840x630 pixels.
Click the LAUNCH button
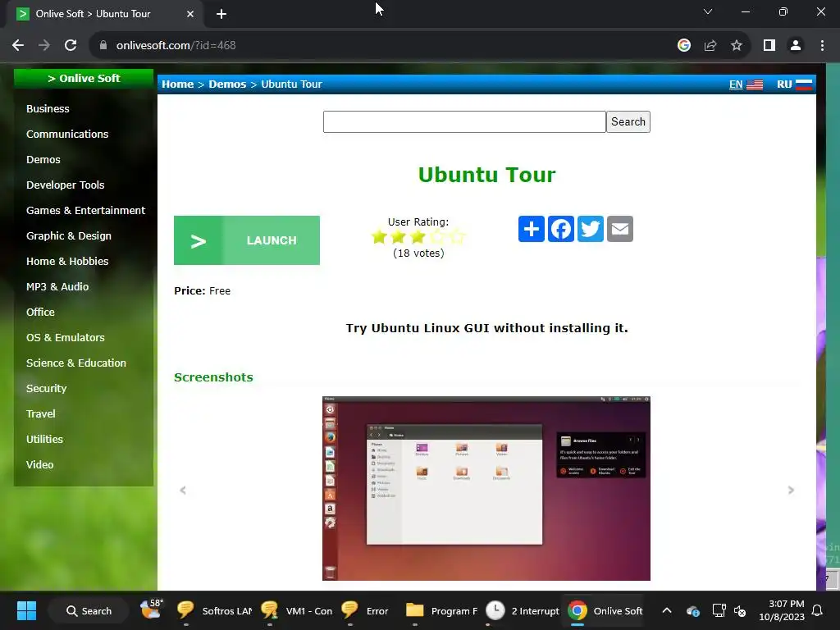pos(247,240)
